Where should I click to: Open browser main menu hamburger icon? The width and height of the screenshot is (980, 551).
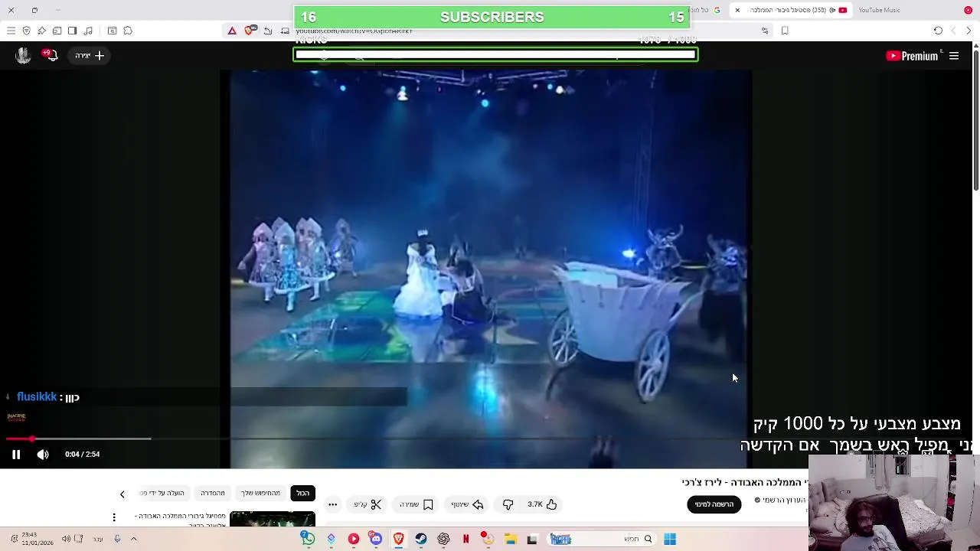click(11, 31)
